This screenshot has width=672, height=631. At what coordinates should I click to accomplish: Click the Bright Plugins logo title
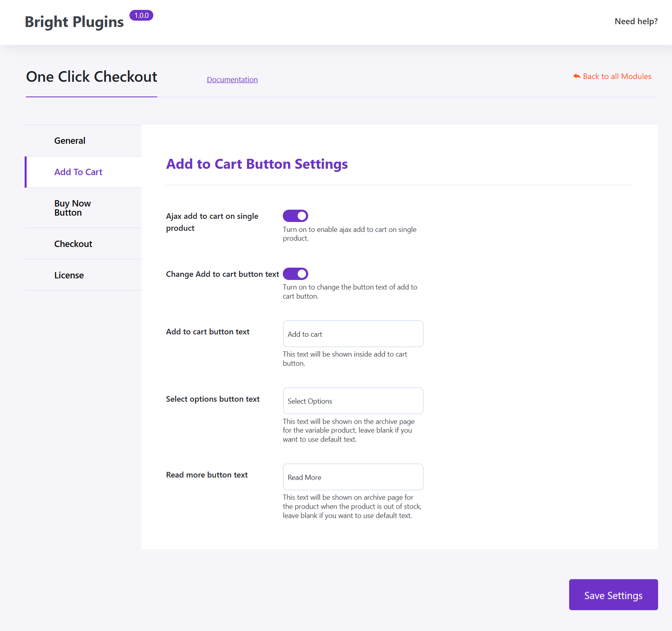pyautogui.click(x=74, y=22)
